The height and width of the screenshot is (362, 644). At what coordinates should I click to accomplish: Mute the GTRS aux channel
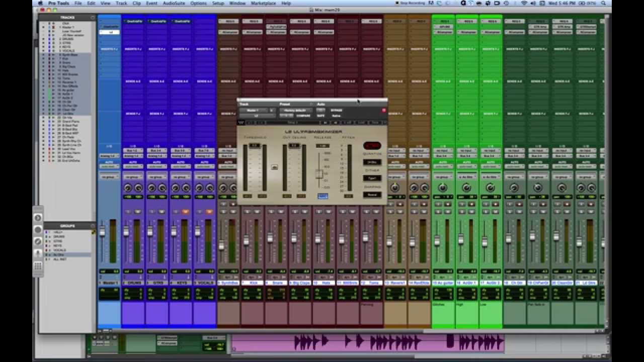point(162,212)
